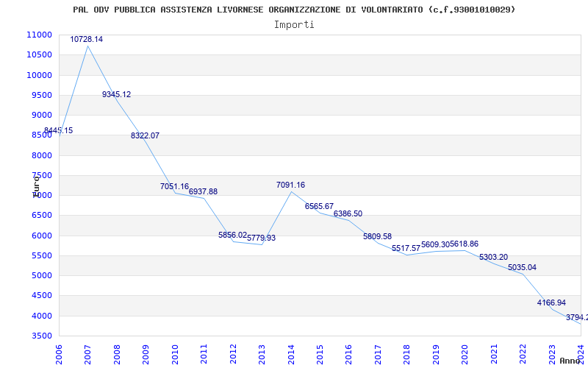
Task: Click x-axis year 2020
Action: click(x=465, y=355)
